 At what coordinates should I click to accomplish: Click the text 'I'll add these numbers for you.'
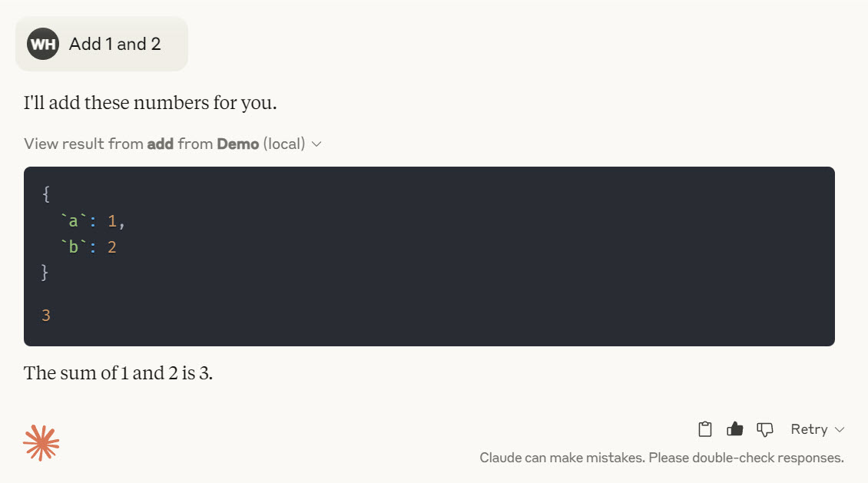point(150,103)
